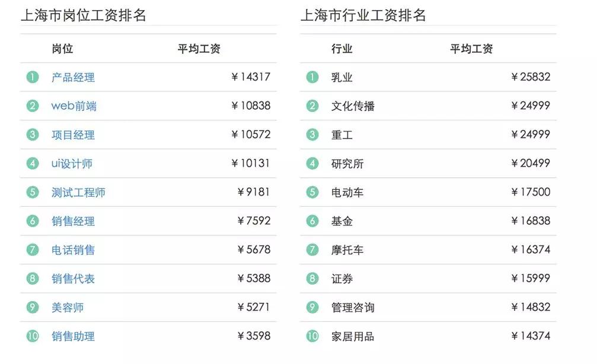Screen dimensions: 597x364
Task: Open the web前端 position link
Action: click(74, 106)
